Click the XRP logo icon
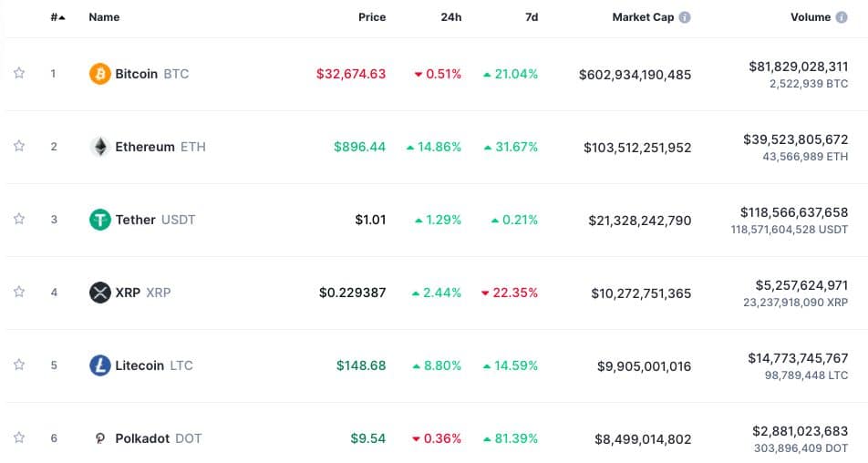 [x=100, y=293]
